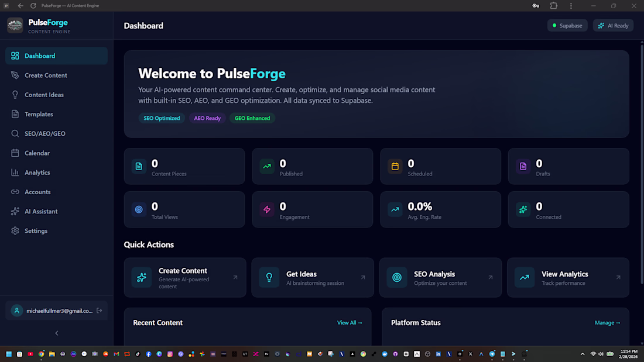Click the SEO Analysis target icon

click(x=397, y=277)
